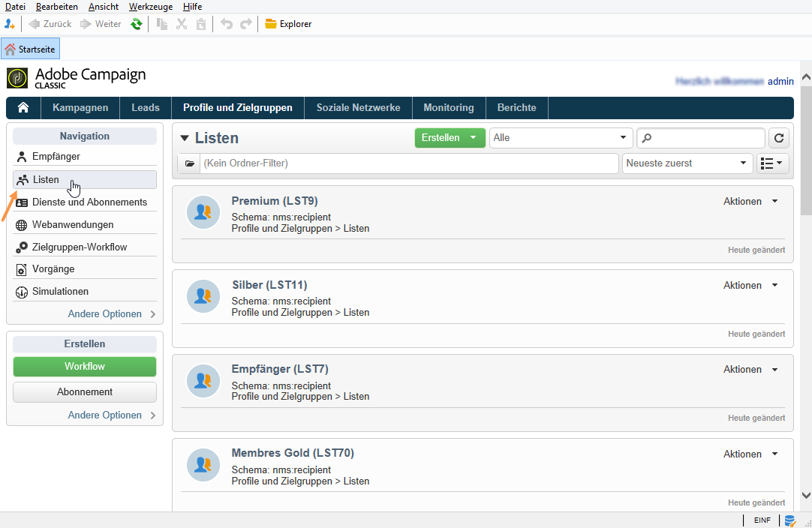Open the Datei menu
The height and width of the screenshot is (528, 812).
[15, 7]
